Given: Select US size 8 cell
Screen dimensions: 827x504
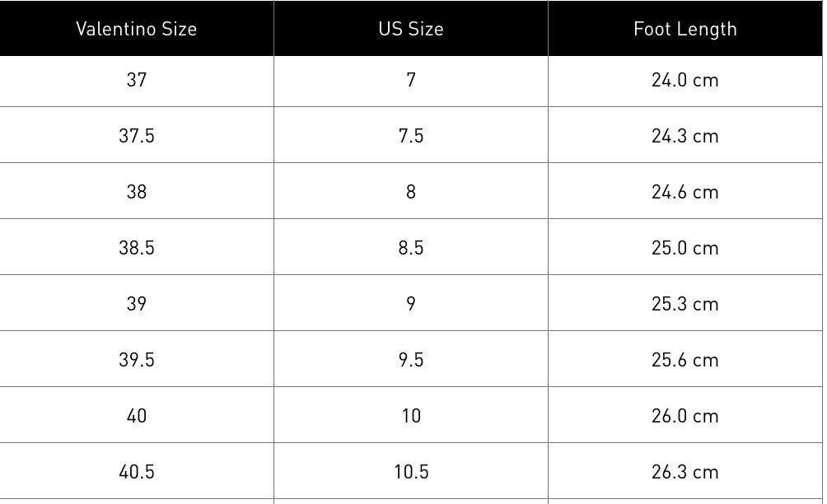Looking at the screenshot, I should pyautogui.click(x=411, y=192).
